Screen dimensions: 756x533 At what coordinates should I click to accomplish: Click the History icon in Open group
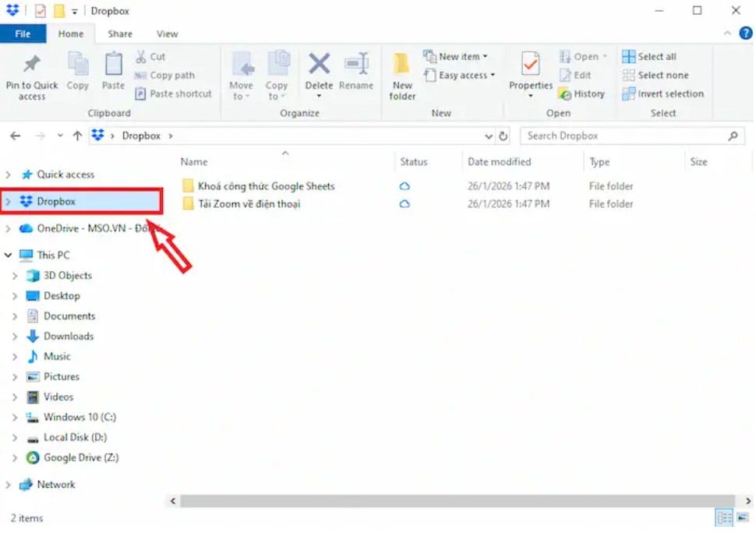pos(581,94)
